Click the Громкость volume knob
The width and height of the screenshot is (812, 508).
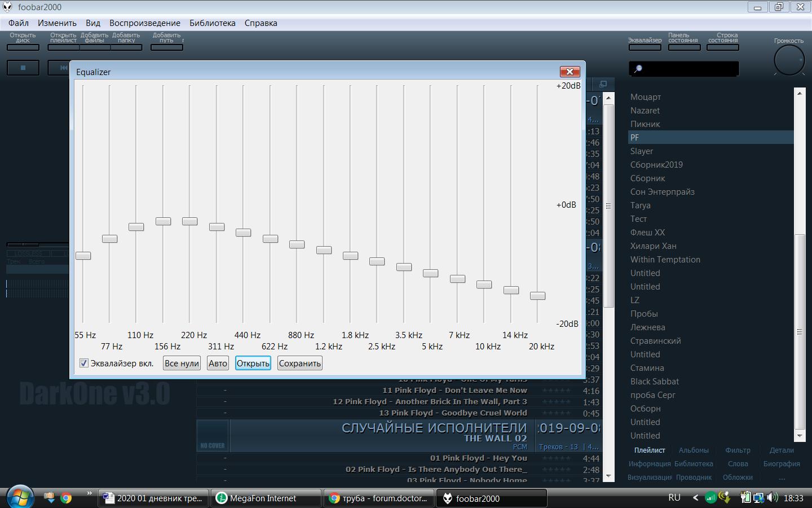coord(789,60)
